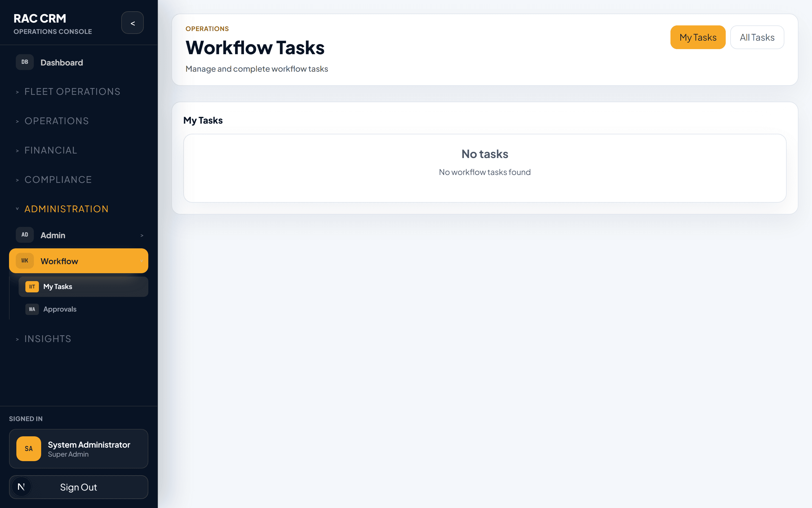Collapse the Administration section
The image size is (812, 508).
click(62, 209)
